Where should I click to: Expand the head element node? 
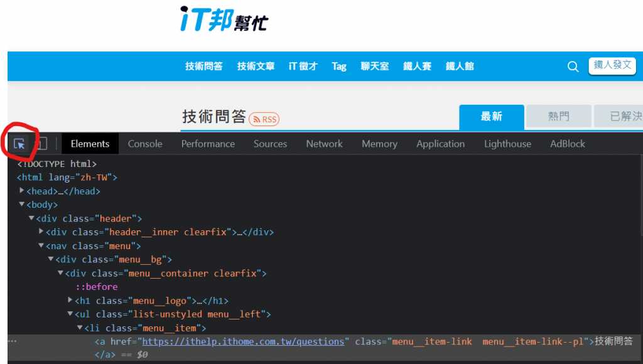pyautogui.click(x=23, y=191)
